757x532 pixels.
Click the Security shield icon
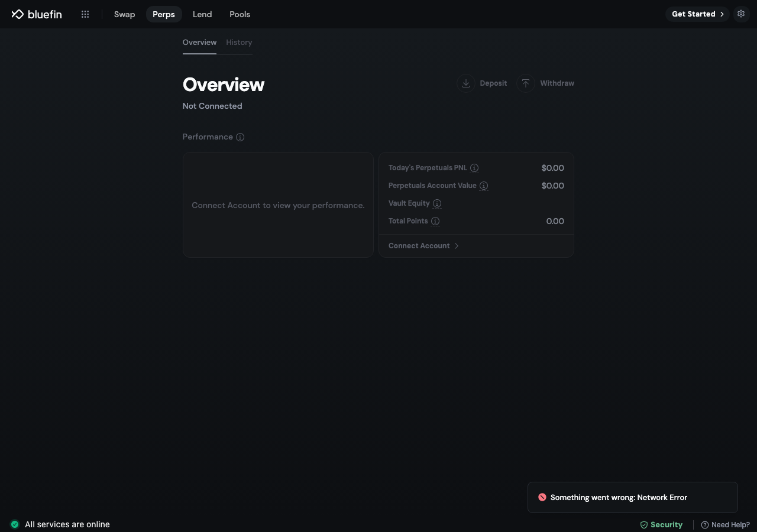644,525
